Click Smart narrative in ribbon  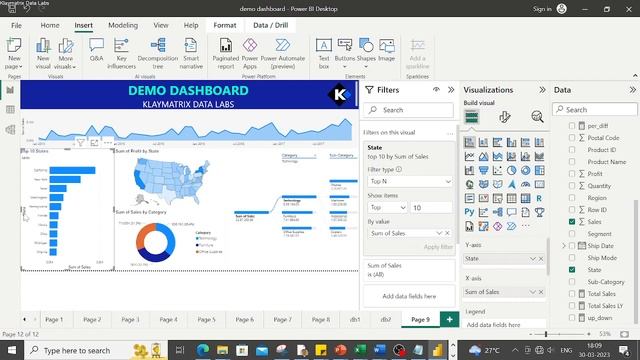point(191,53)
